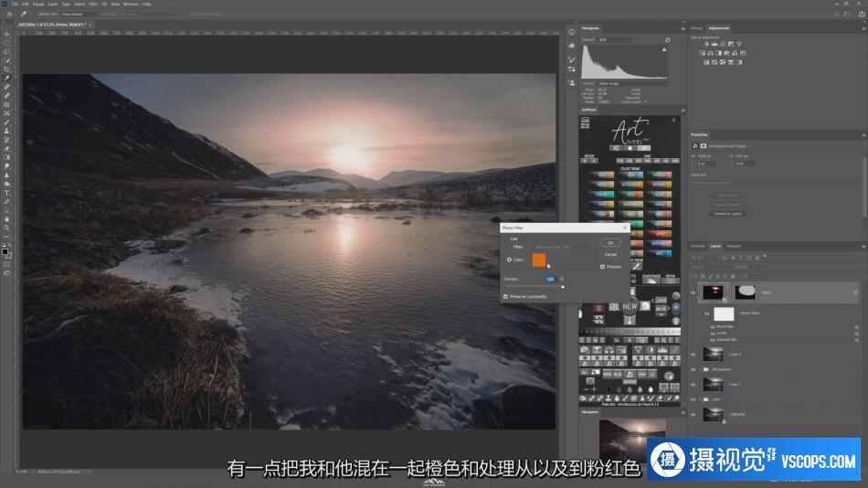
Task: Hide the bottom DSC layer
Action: pos(693,414)
